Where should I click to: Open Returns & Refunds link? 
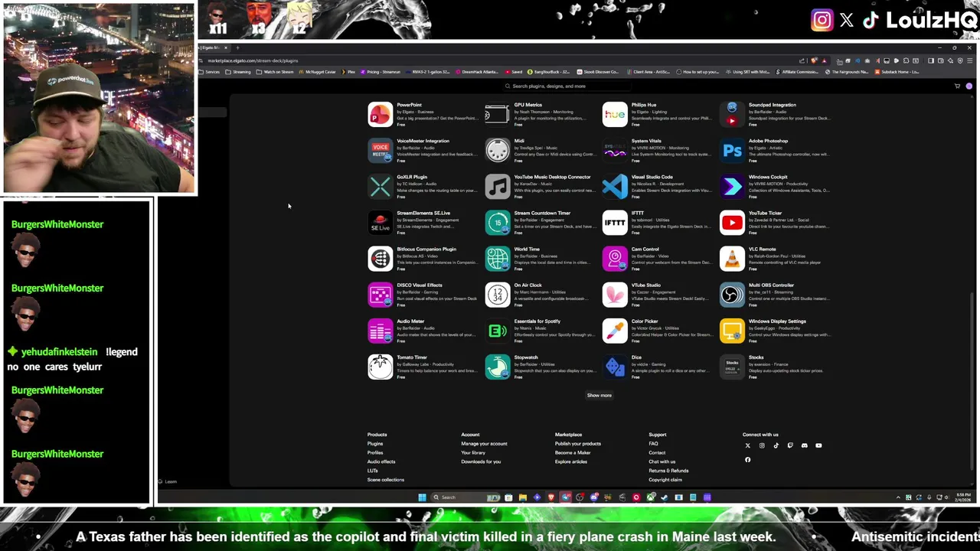(668, 471)
